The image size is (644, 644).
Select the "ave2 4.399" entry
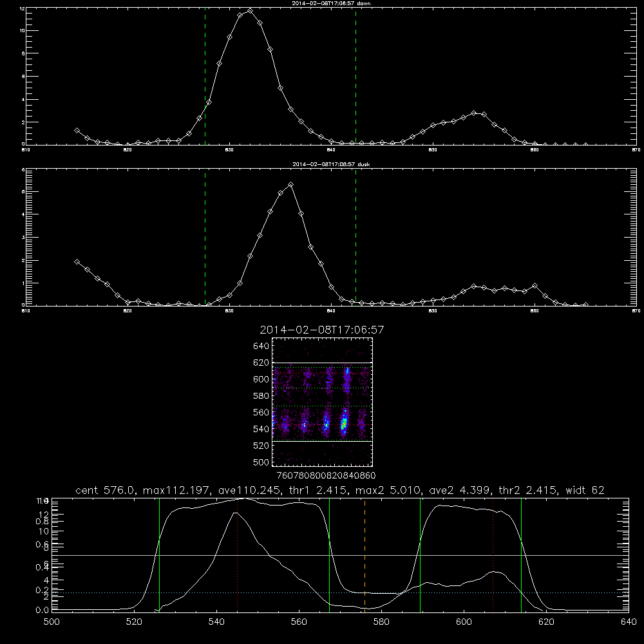coord(460,490)
